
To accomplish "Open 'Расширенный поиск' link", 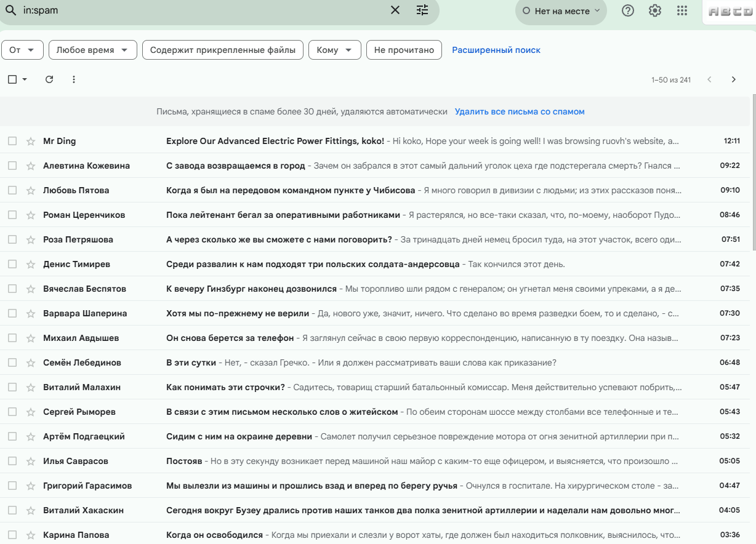I will tap(496, 50).
